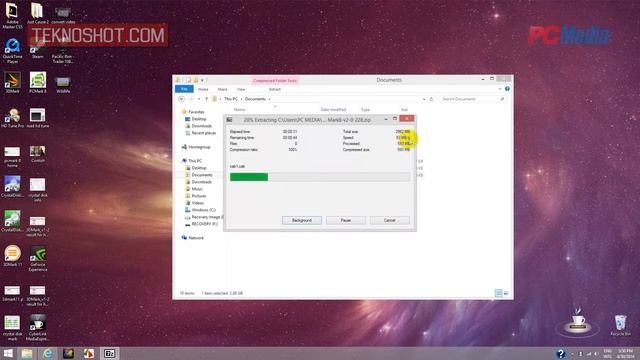Open HD Tune Pro desktop icon

pos(12,118)
